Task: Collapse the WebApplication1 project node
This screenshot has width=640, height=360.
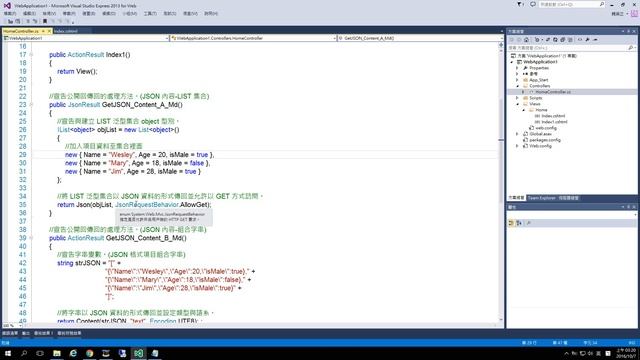Action: 512,62
